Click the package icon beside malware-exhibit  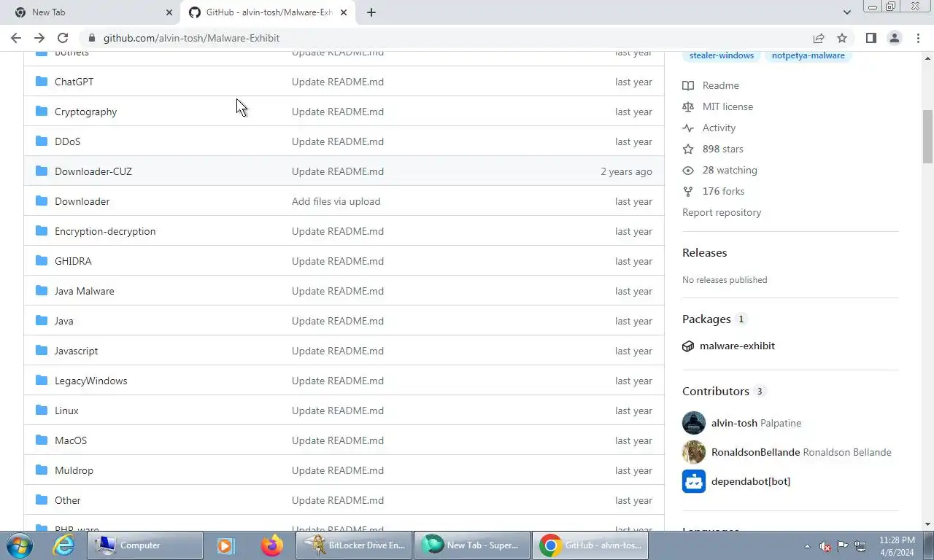[x=688, y=346]
